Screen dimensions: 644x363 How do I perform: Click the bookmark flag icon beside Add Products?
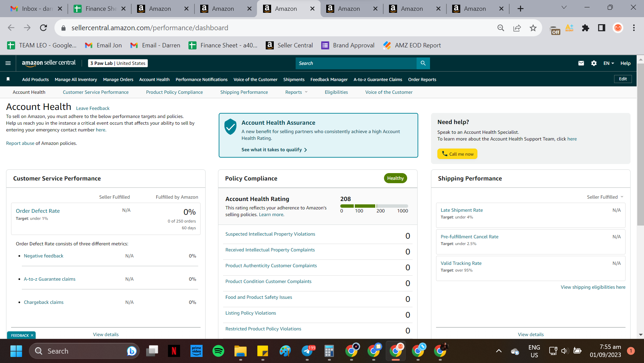click(x=8, y=79)
